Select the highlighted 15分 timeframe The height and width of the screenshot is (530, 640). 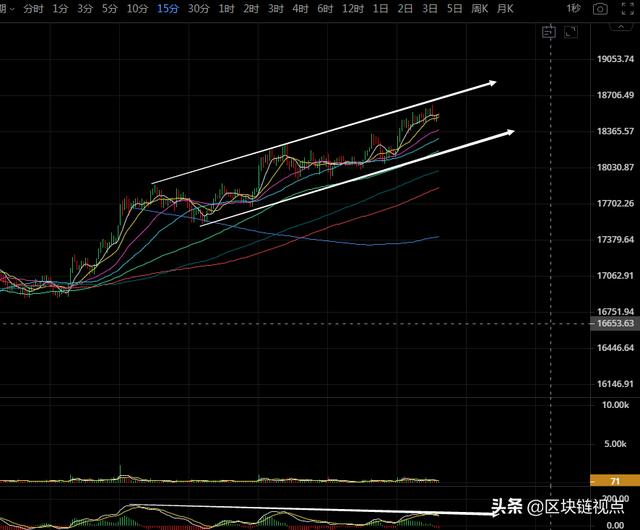pyautogui.click(x=167, y=8)
